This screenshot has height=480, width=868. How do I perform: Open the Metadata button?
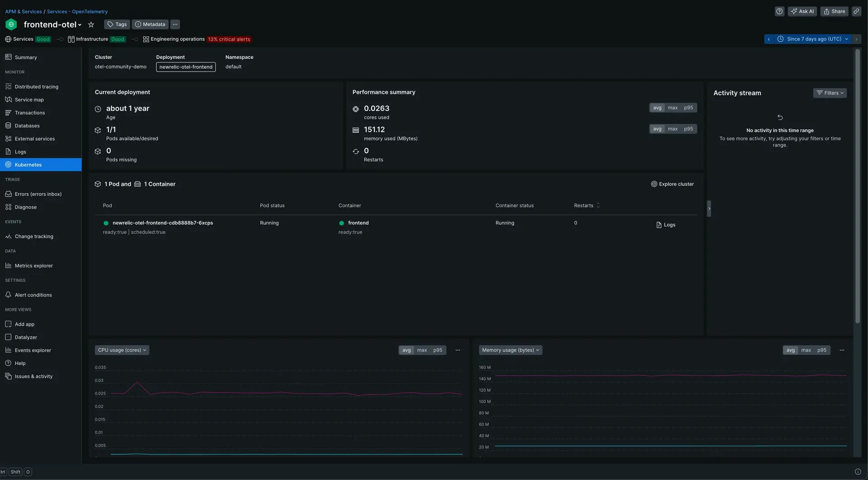150,24
